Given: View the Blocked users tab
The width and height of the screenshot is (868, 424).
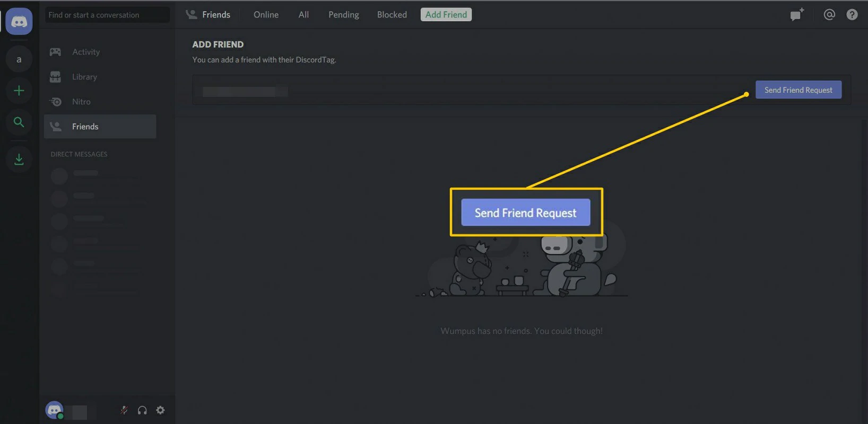Looking at the screenshot, I should pyautogui.click(x=392, y=15).
